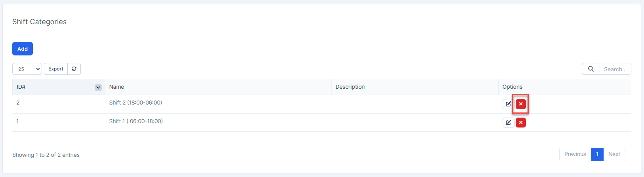Toggle the ID# column sort chevron
The image size is (644, 177).
[98, 87]
